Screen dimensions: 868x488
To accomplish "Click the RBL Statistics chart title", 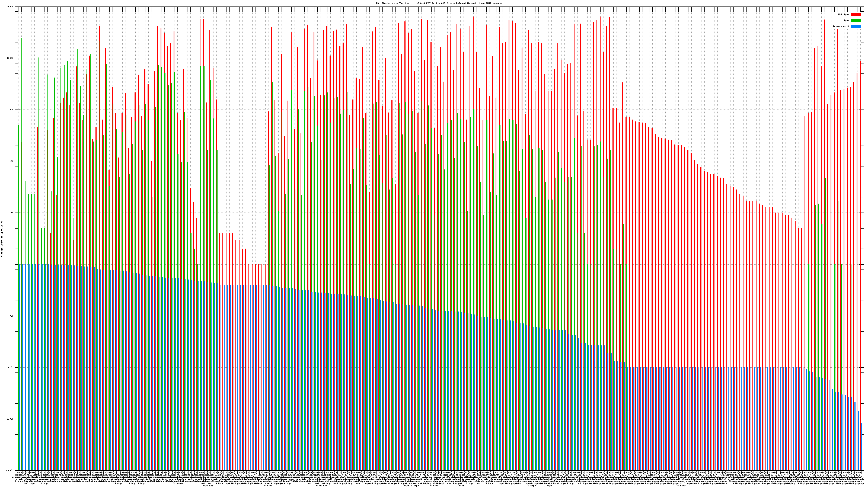I will coord(439,3).
